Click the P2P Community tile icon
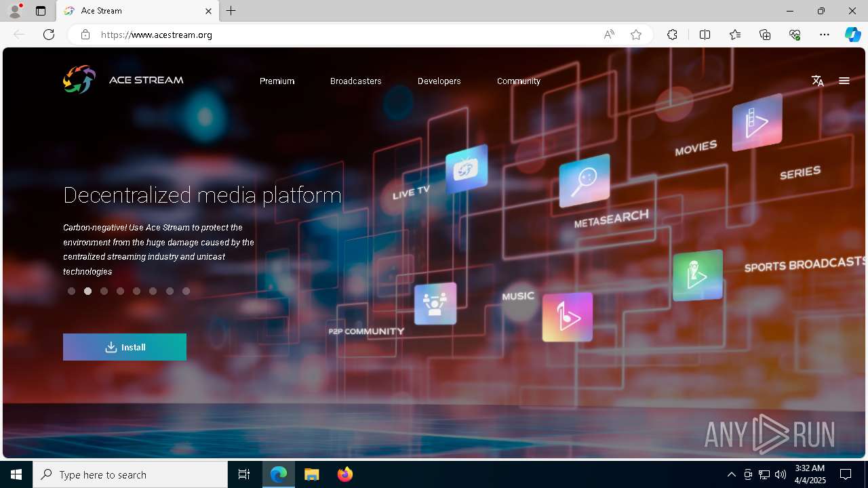 [435, 304]
